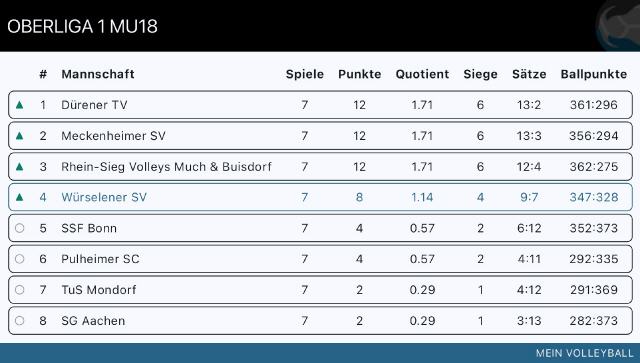640x363 pixels.
Task: Open the Dürener TV team row
Action: tap(320, 105)
